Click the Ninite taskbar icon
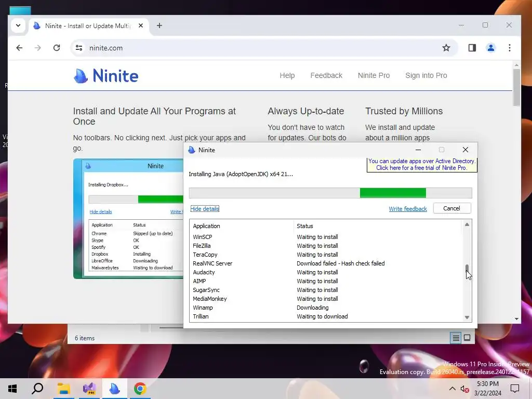The height and width of the screenshot is (399, 532). point(115,389)
